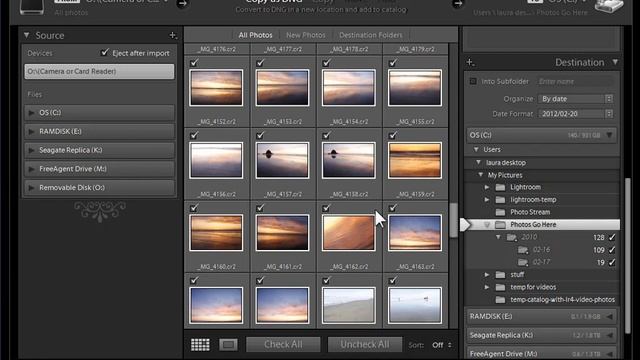Select the Destination Folders tab

[371, 35]
